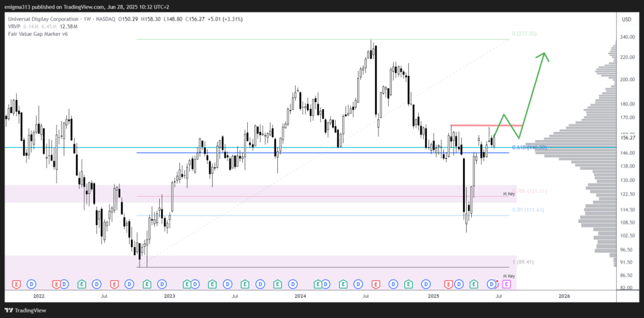The image size is (644, 318).
Task: Select the red horizontal resistance line
Action: (x=486, y=125)
